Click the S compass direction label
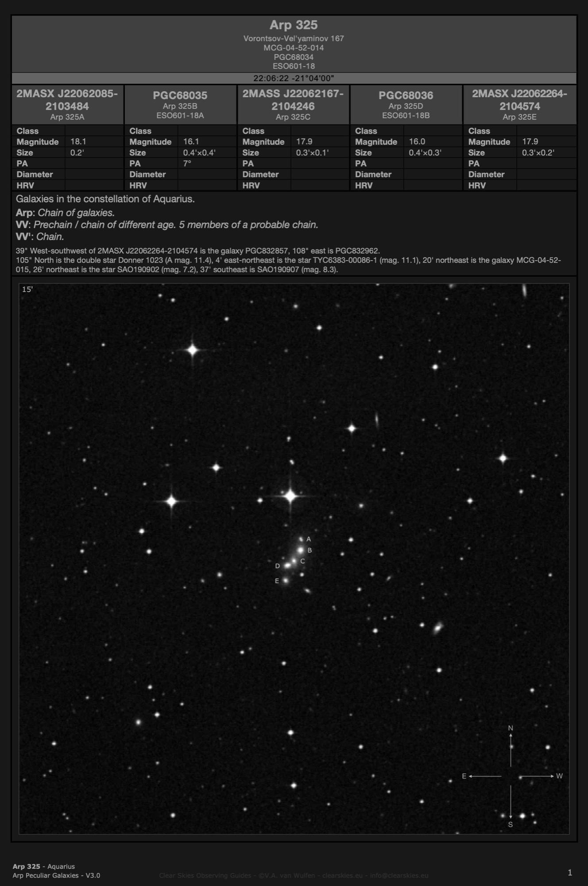This screenshot has width=588, height=886. click(x=511, y=825)
